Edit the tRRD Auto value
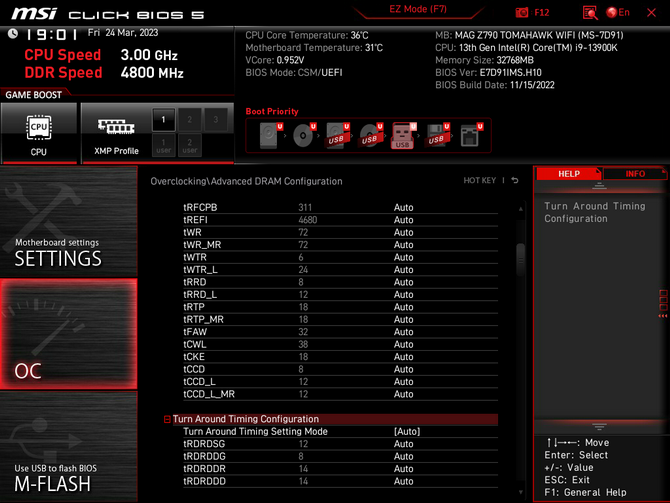The height and width of the screenshot is (503, 670). pyautogui.click(x=403, y=282)
